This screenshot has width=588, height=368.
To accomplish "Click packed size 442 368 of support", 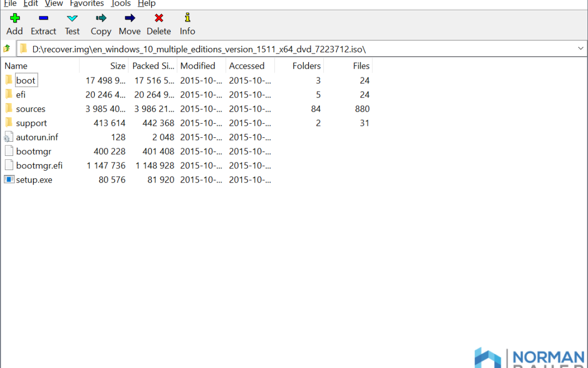I will click(x=158, y=123).
